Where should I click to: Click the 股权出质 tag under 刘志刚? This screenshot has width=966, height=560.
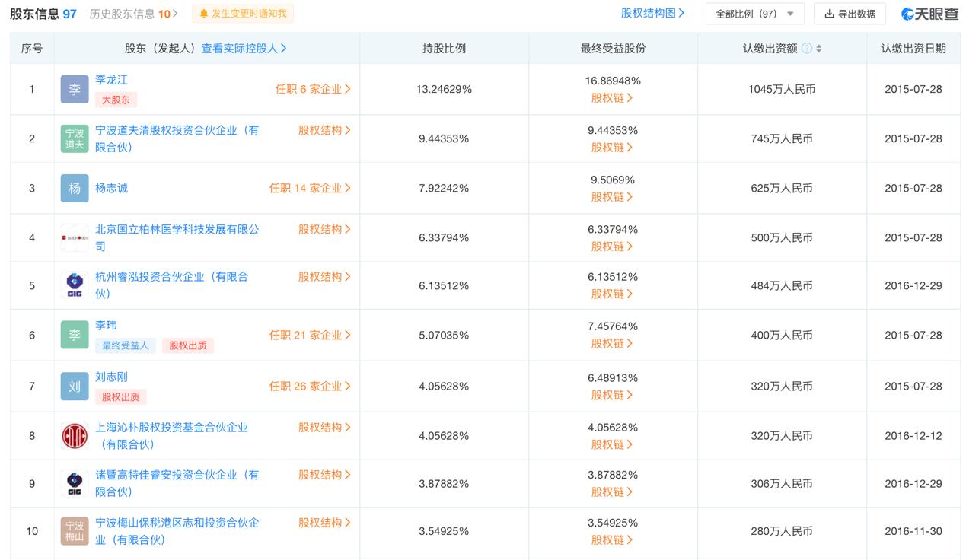click(x=120, y=396)
